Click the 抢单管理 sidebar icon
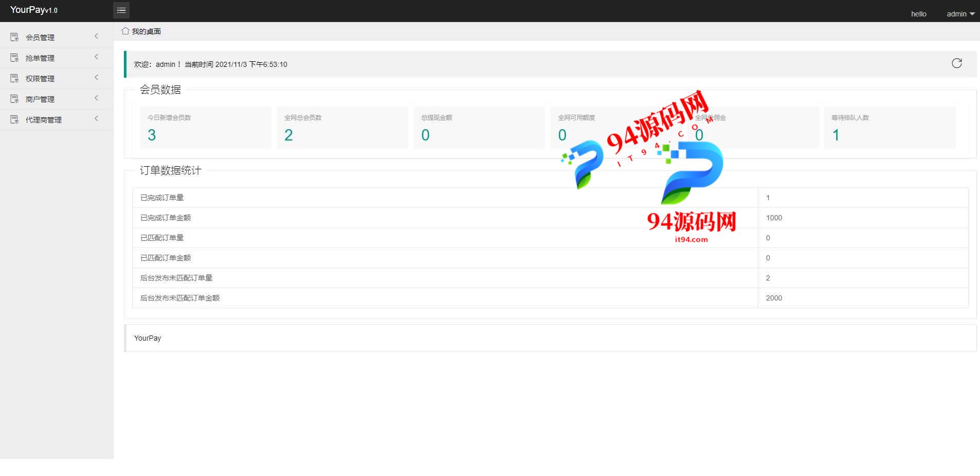The height and width of the screenshot is (476, 980). tap(14, 58)
